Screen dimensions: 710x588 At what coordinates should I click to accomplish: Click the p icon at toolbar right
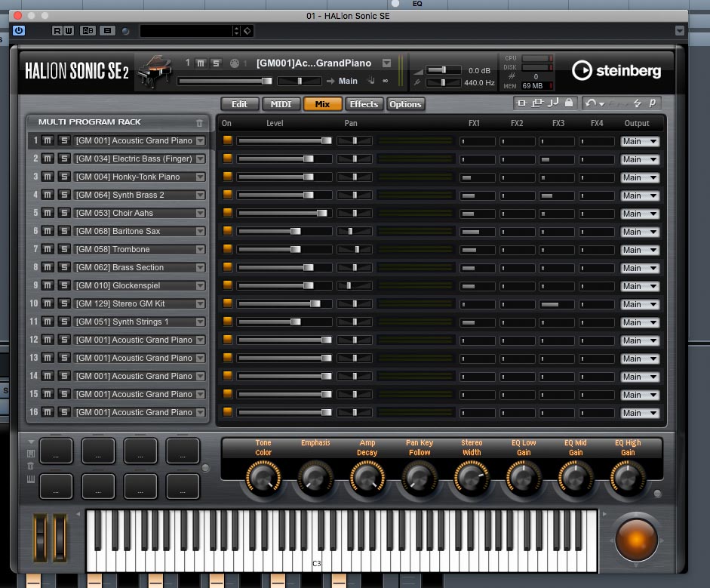653,103
